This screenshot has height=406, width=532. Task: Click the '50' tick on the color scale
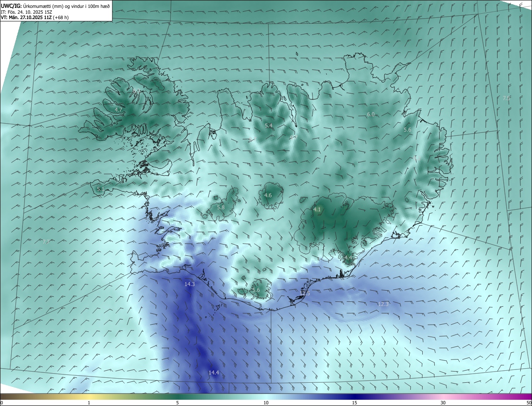[x=529, y=403]
